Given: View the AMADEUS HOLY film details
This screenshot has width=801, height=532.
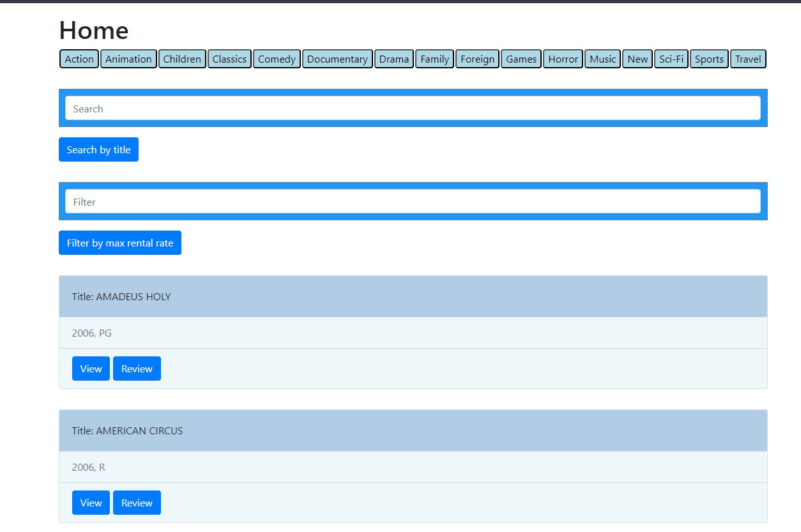Looking at the screenshot, I should 91,369.
